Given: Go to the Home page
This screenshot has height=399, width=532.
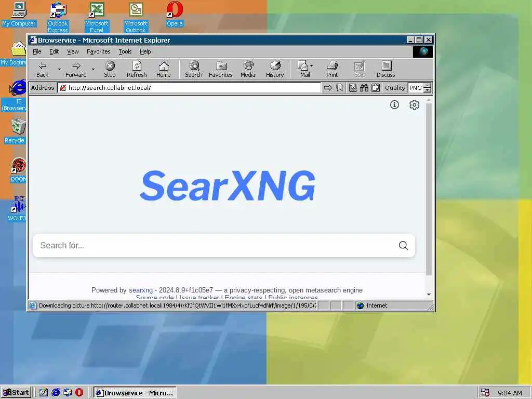Looking at the screenshot, I should tap(164, 69).
